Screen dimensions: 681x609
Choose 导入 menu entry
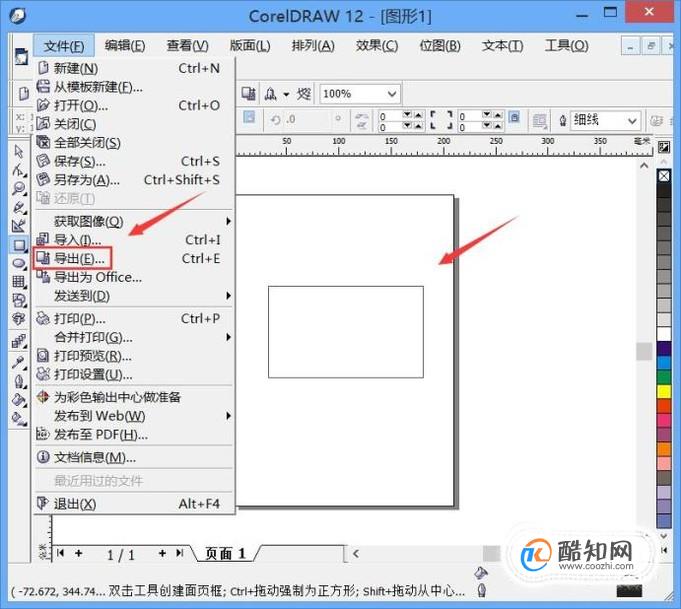134,240
